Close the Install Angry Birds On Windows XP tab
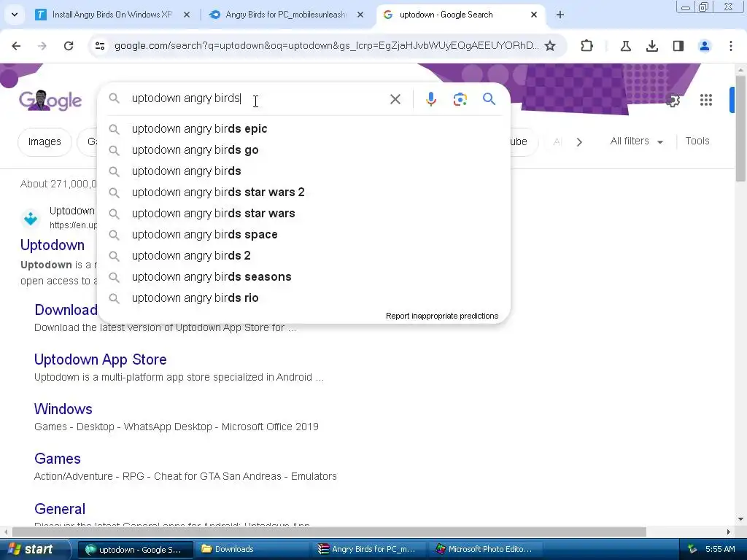Screen dimensions: 747x560 pyautogui.click(x=187, y=15)
